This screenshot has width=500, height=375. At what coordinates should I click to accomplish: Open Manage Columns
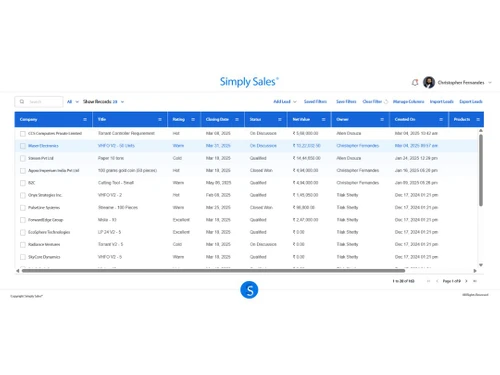pos(408,102)
